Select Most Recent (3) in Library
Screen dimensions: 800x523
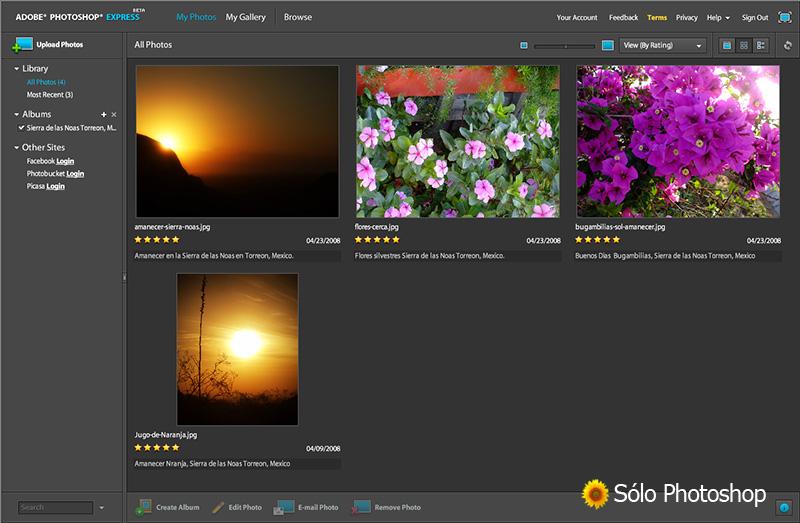pyautogui.click(x=49, y=95)
